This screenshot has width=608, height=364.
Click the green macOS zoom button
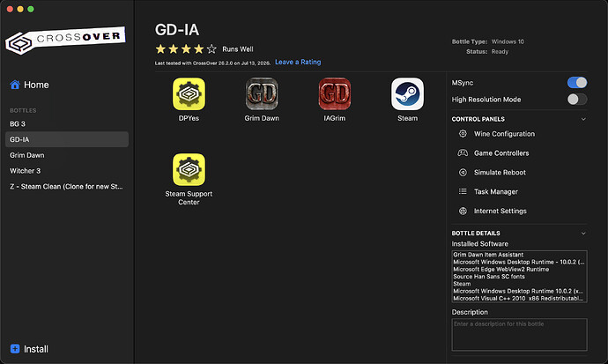coord(31,9)
